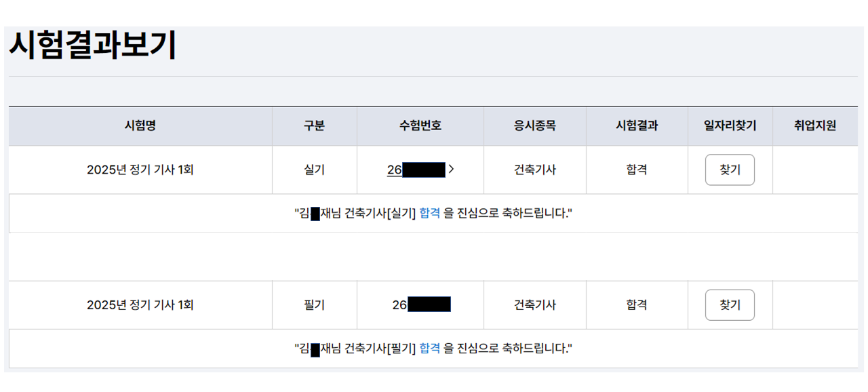The image size is (868, 392).
Task: Select the 취업지원 column header
Action: (814, 125)
